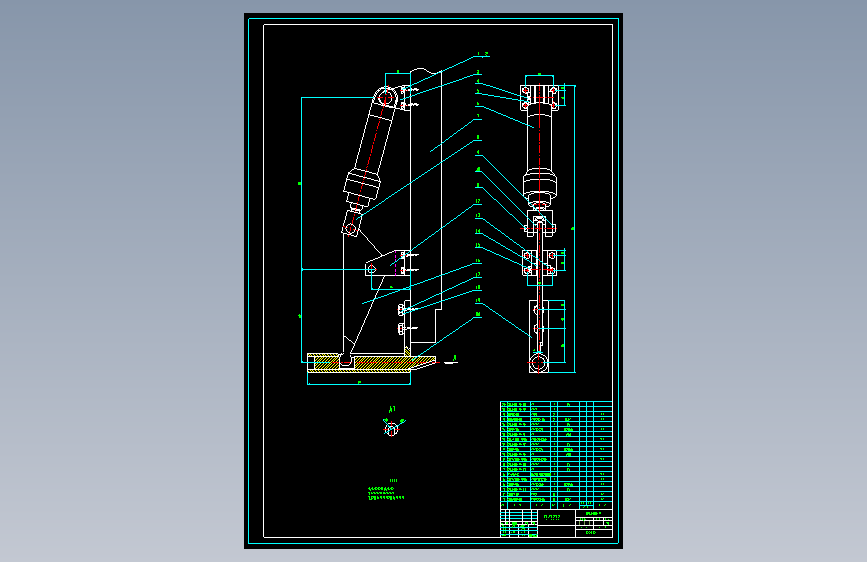
Task: Click balloon number 19 leader label
Action: click(x=478, y=301)
